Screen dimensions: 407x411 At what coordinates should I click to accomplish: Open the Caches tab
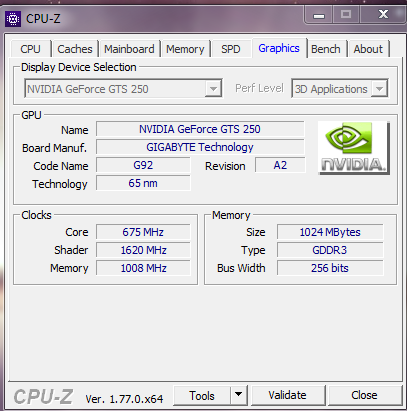coord(75,49)
